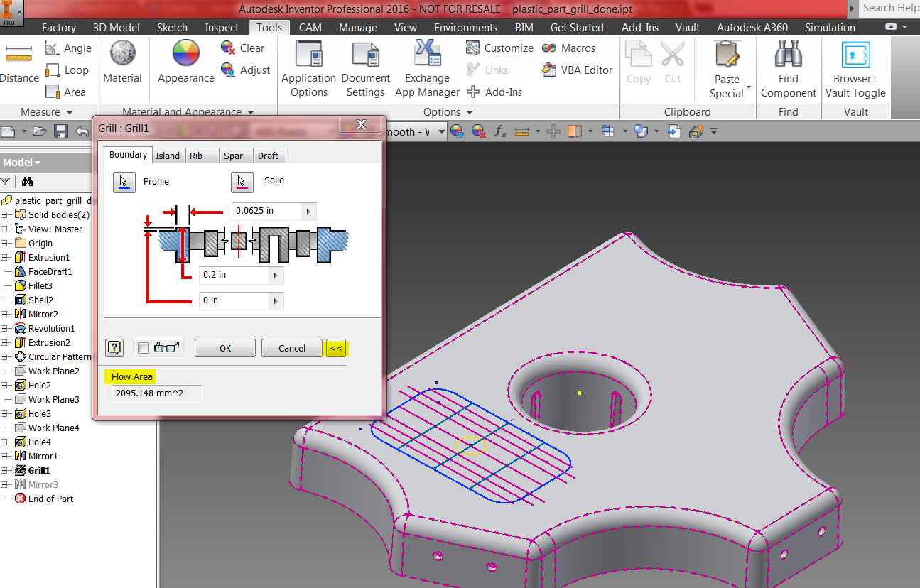The width and height of the screenshot is (920, 588).
Task: Open the Material browser tool
Action: pyautogui.click(x=122, y=62)
